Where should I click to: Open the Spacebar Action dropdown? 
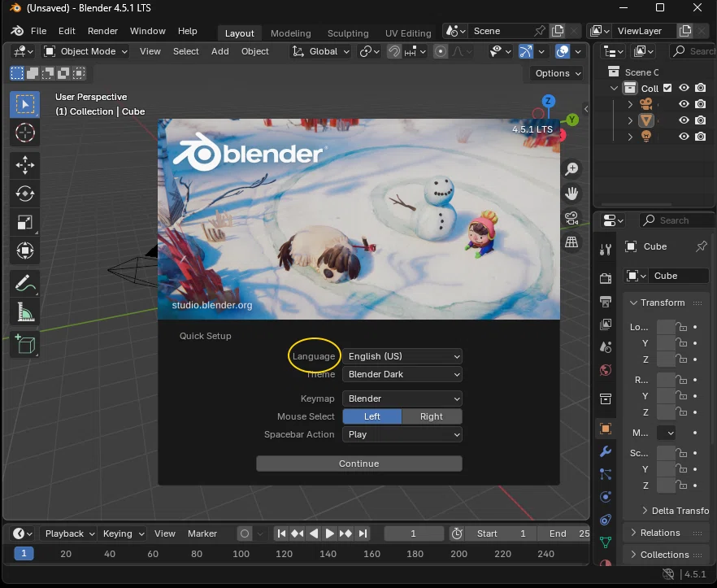402,434
